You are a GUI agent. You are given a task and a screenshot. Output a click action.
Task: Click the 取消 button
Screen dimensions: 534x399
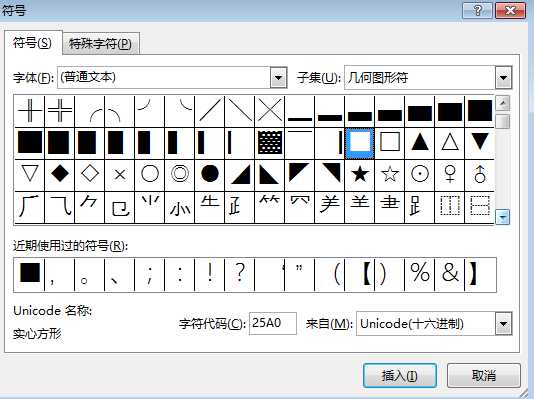click(484, 376)
